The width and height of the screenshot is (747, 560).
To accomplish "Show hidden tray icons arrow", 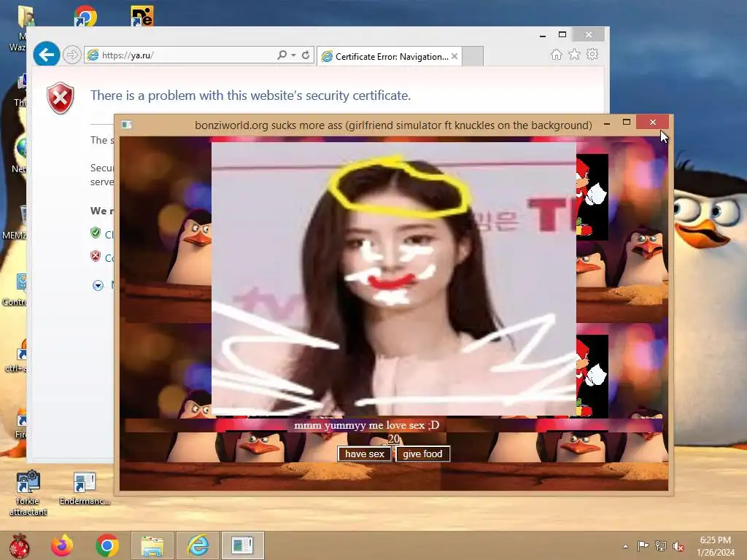I will pos(625,546).
